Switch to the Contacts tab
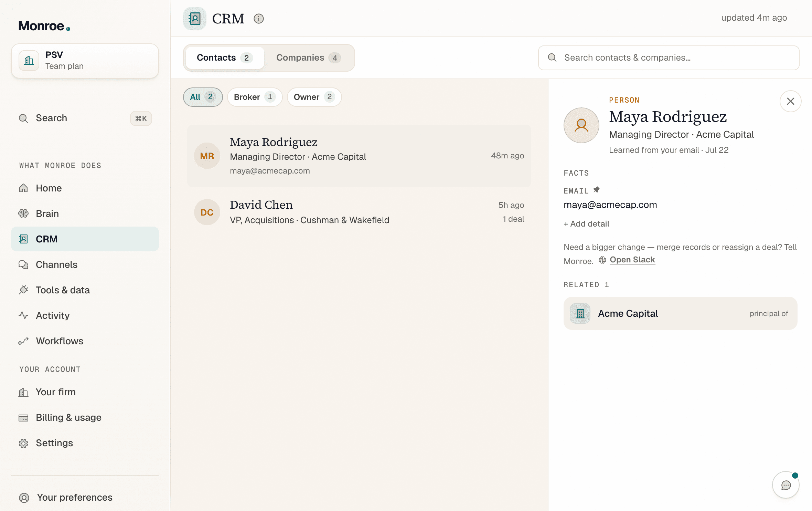The image size is (812, 511). point(225,58)
